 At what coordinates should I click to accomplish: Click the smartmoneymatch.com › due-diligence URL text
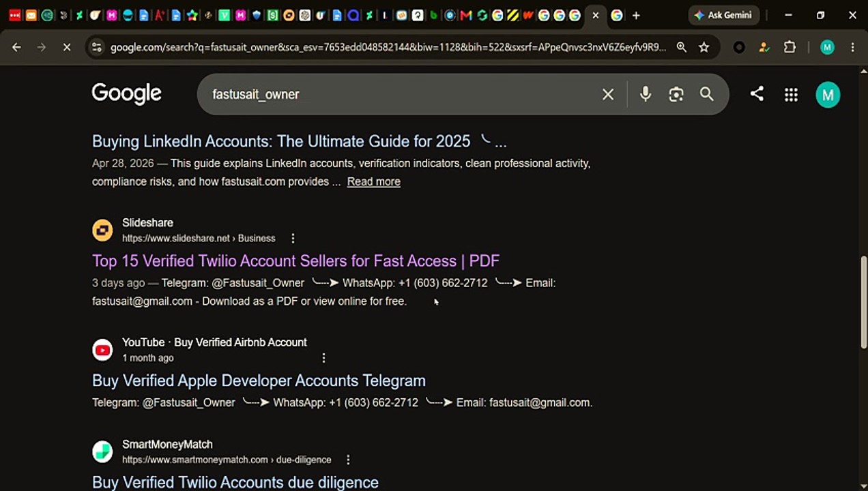pyautogui.click(x=227, y=460)
